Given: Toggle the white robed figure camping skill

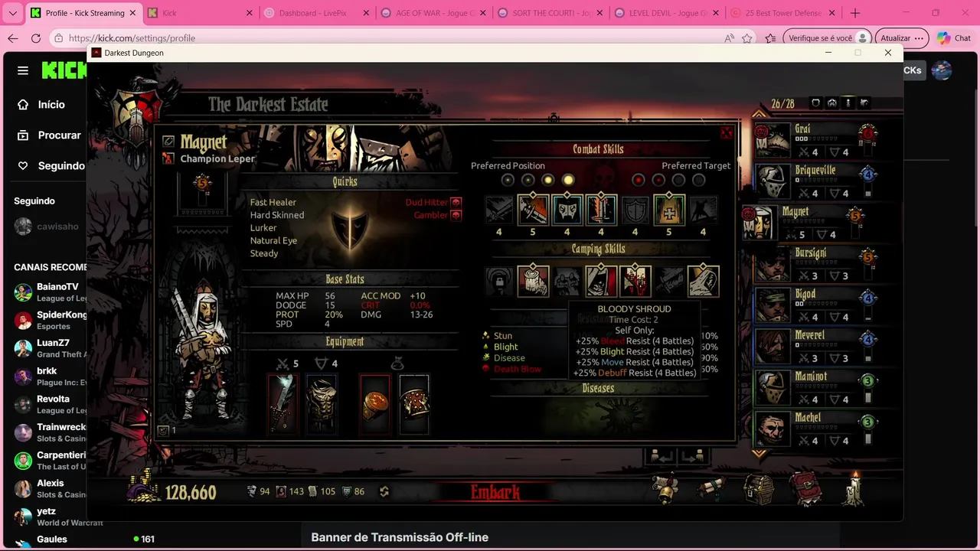Looking at the screenshot, I should (x=703, y=281).
